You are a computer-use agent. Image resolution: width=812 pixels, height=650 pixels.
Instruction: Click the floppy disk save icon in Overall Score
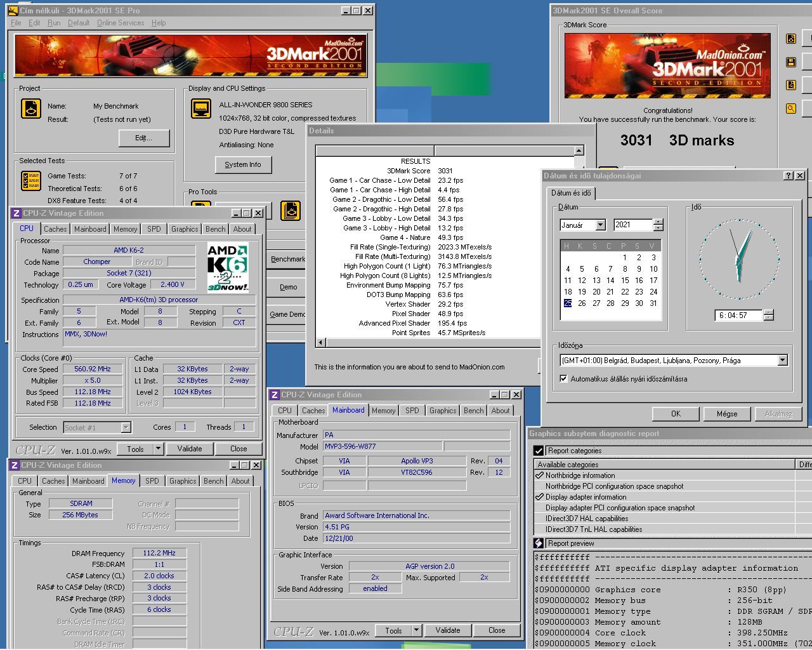pyautogui.click(x=791, y=62)
